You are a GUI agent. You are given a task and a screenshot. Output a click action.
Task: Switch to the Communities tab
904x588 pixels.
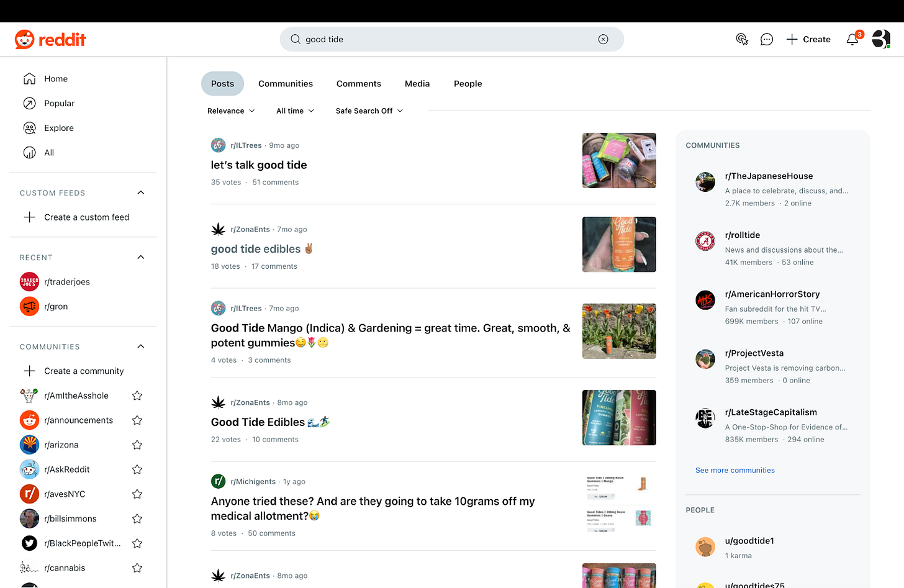(286, 84)
